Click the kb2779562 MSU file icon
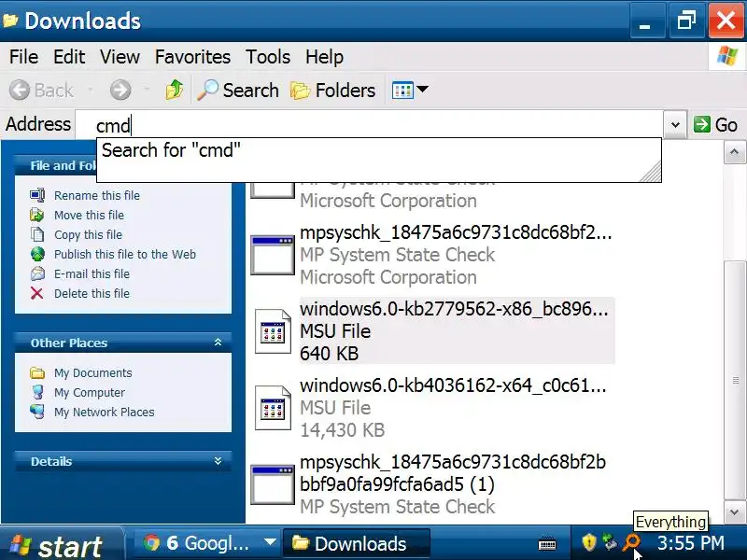Screen dimensions: 747x560 (x=273, y=331)
